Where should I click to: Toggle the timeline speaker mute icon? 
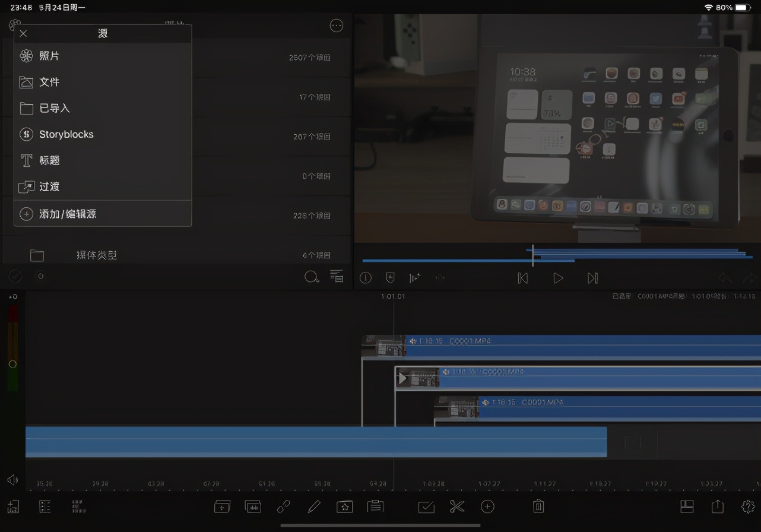point(12,480)
